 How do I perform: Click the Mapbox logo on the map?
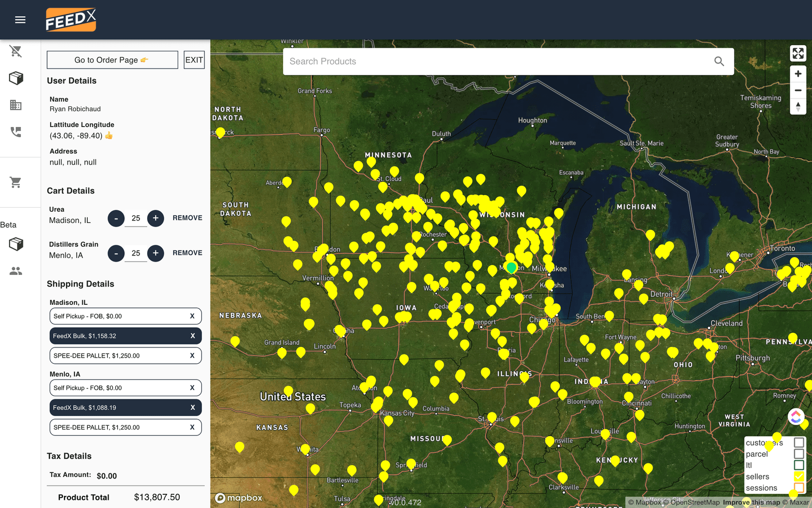[x=239, y=498]
